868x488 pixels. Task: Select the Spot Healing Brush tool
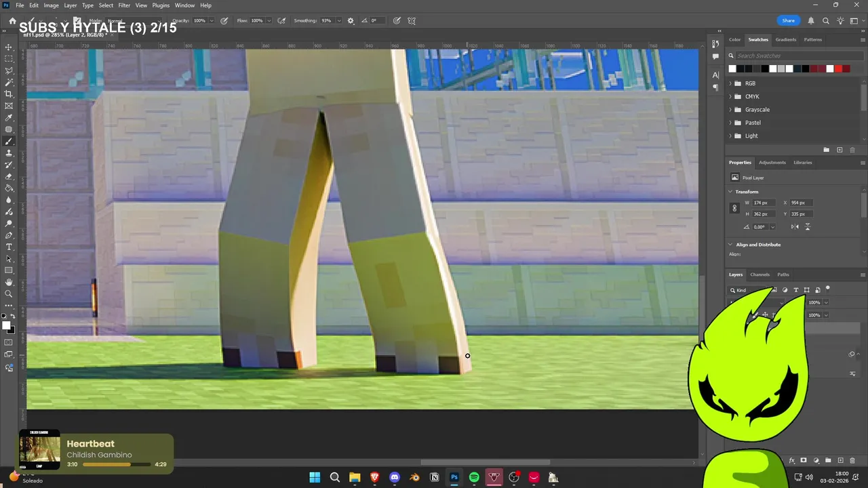[x=9, y=129]
